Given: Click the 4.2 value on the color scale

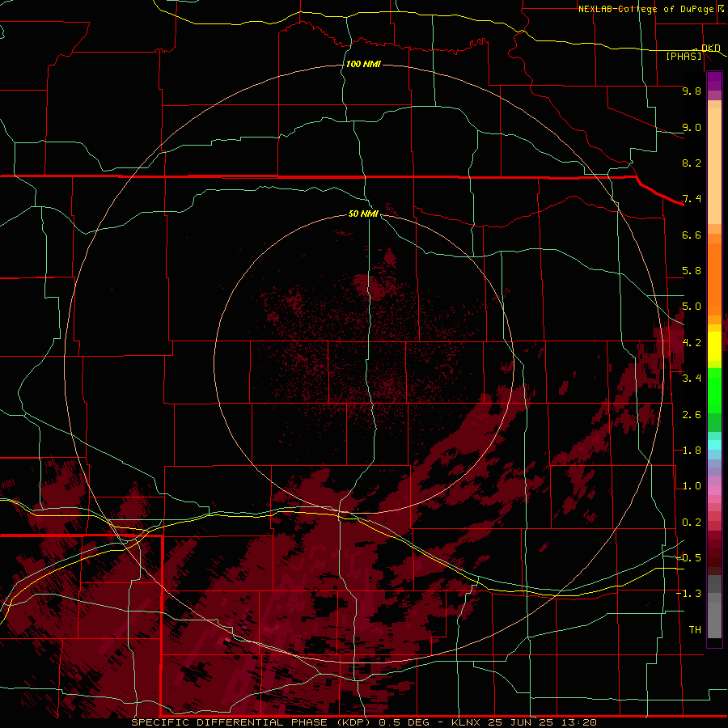Looking at the screenshot, I should [x=692, y=343].
